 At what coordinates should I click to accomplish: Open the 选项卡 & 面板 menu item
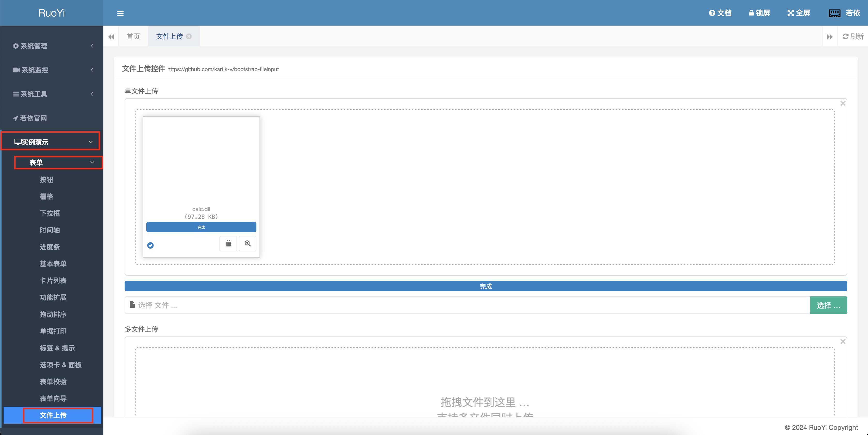61,365
